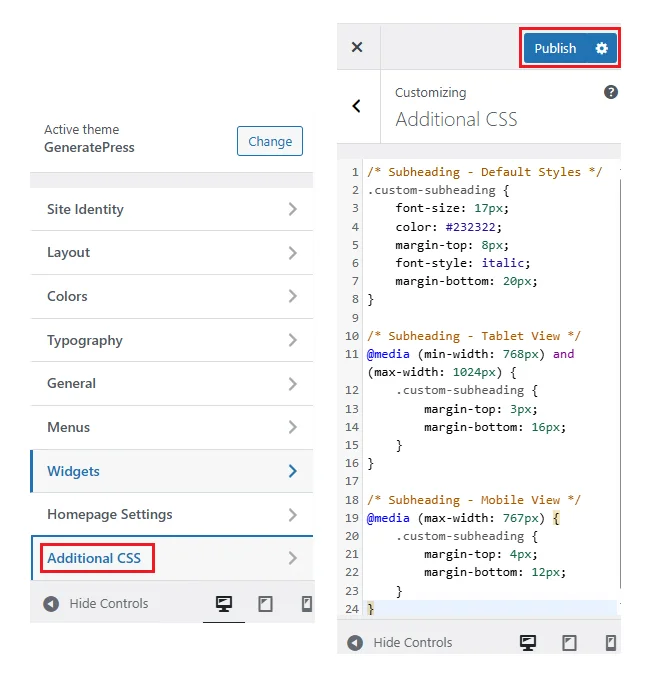Screen dimensions: 650x687
Task: Place cursor on last line 24 closing brace
Action: tap(371, 609)
